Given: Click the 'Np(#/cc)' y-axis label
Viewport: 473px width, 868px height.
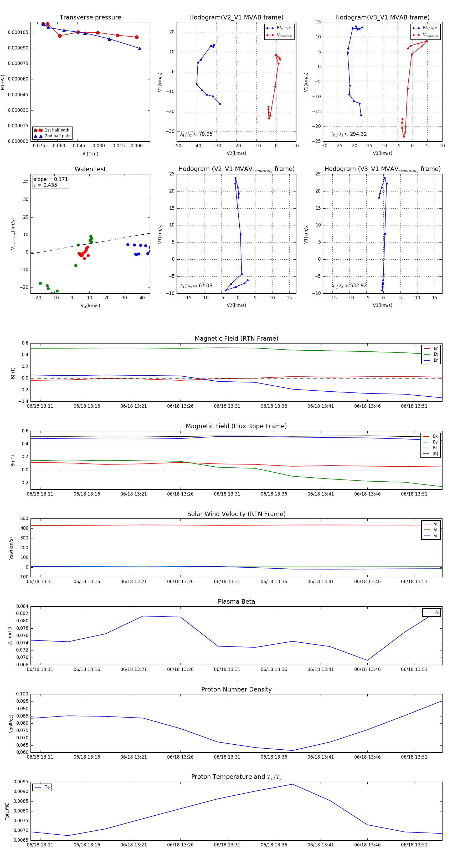Looking at the screenshot, I should pyautogui.click(x=11, y=724).
